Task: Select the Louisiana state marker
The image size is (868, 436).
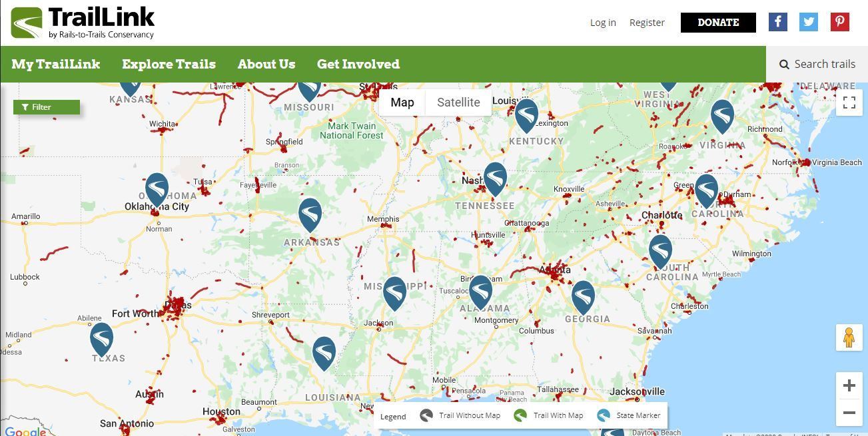Action: coord(324,353)
